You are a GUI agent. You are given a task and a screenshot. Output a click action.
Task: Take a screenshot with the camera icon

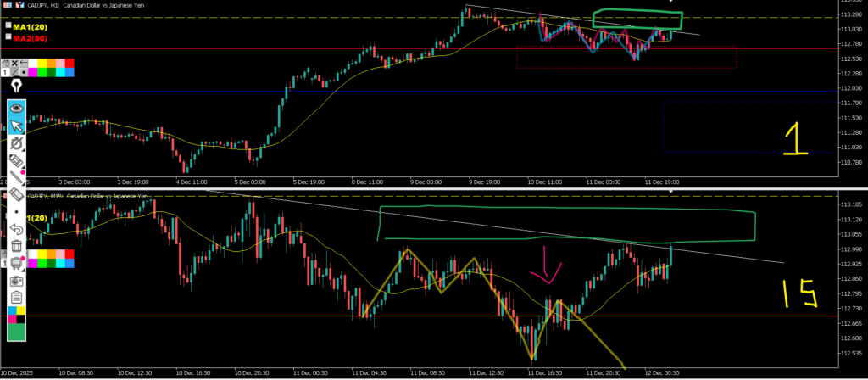(x=17, y=281)
